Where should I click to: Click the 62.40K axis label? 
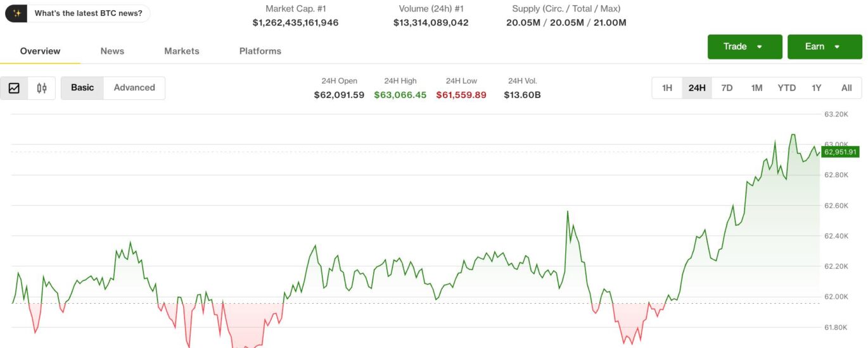click(836, 236)
